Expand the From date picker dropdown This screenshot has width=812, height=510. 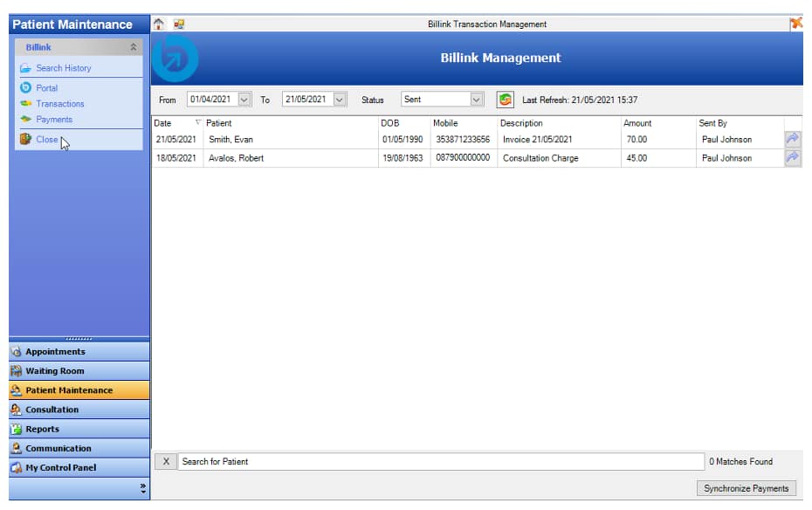(x=244, y=100)
